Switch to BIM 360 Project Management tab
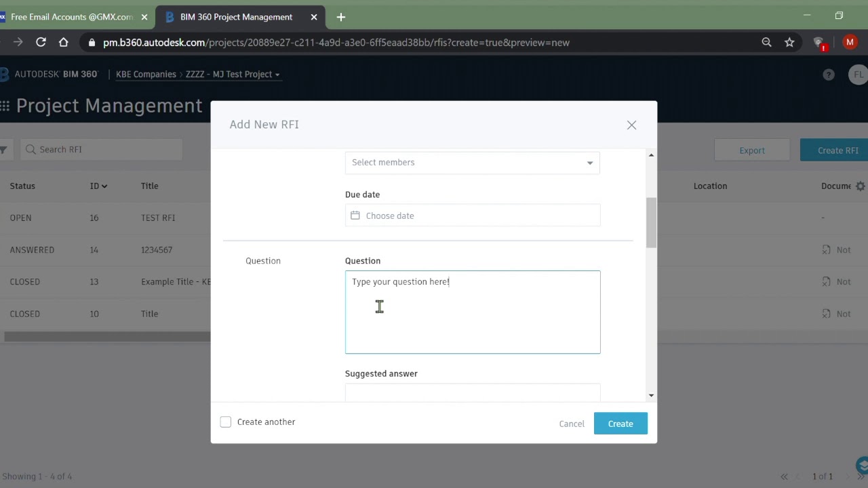 coord(240,17)
